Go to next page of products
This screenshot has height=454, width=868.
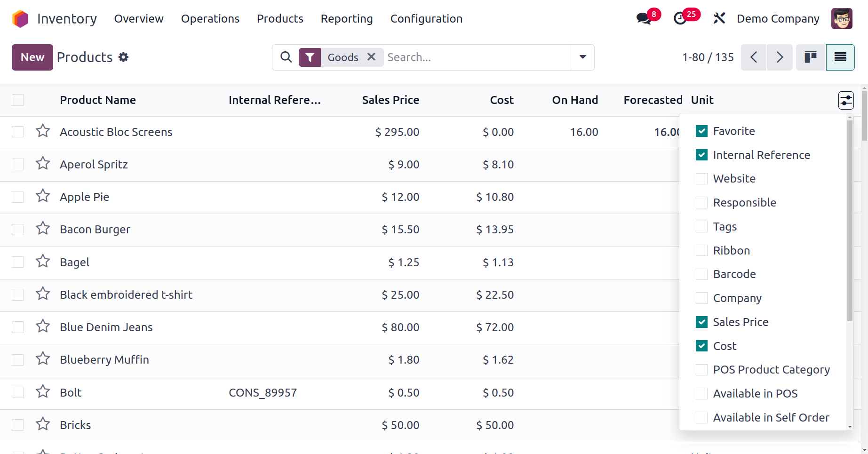click(780, 57)
